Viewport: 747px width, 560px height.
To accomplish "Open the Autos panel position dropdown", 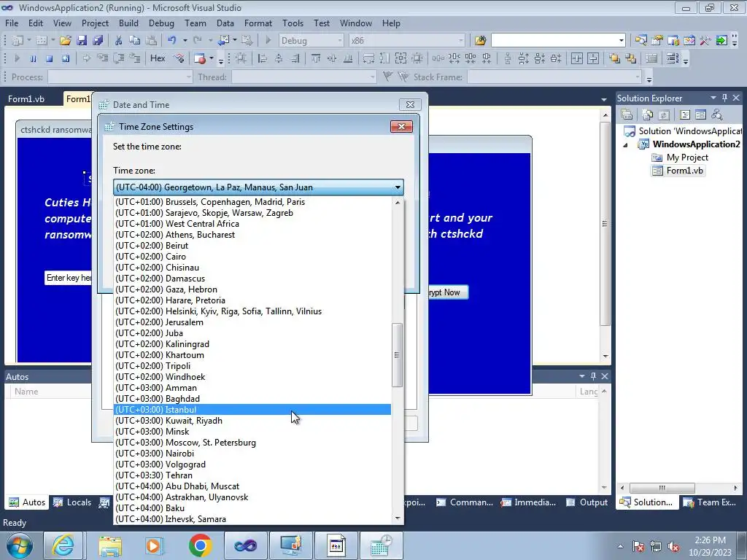I will pyautogui.click(x=581, y=376).
